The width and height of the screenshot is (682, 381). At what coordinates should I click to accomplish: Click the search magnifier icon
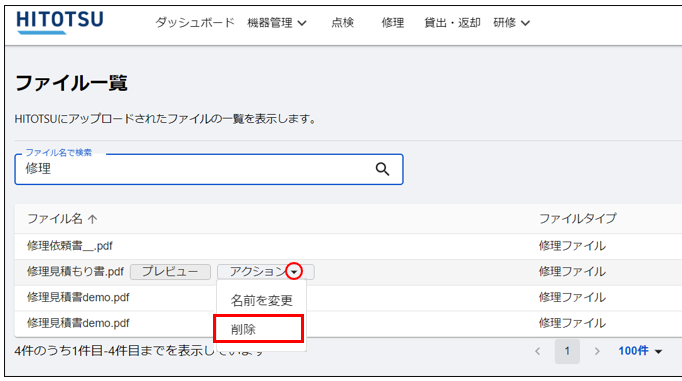[x=382, y=169]
